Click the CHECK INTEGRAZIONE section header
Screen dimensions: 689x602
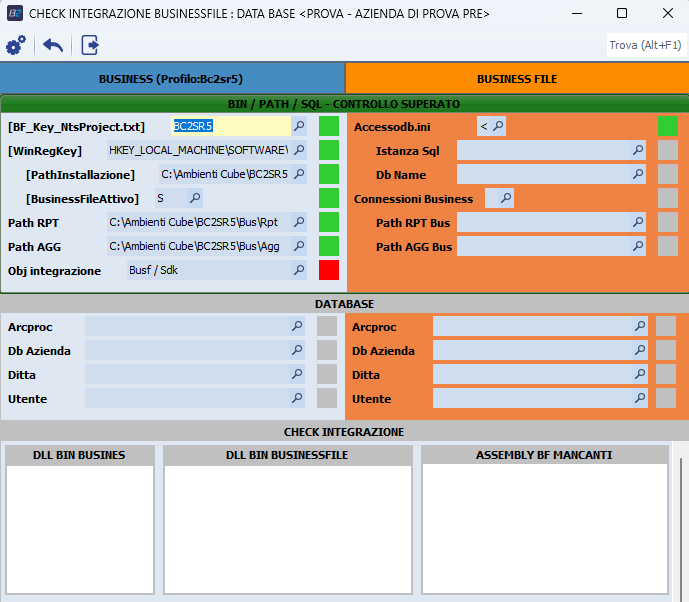click(344, 432)
